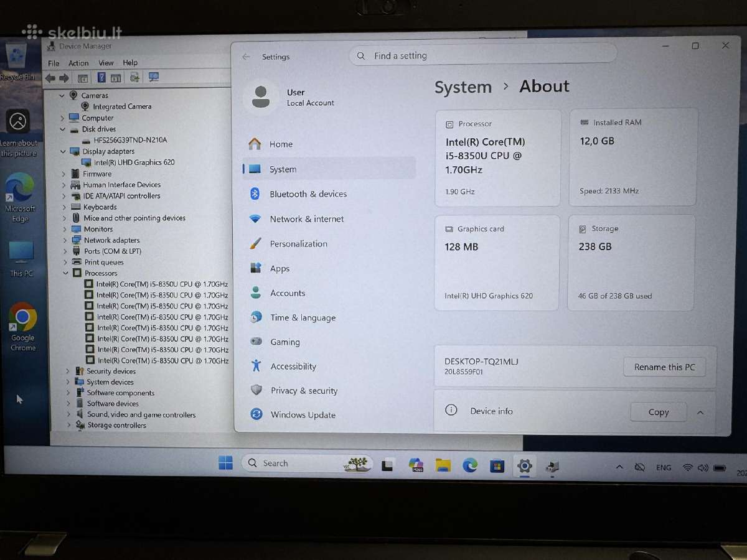This screenshot has width=747, height=560.
Task: Open Personalization settings
Action: tap(288, 243)
